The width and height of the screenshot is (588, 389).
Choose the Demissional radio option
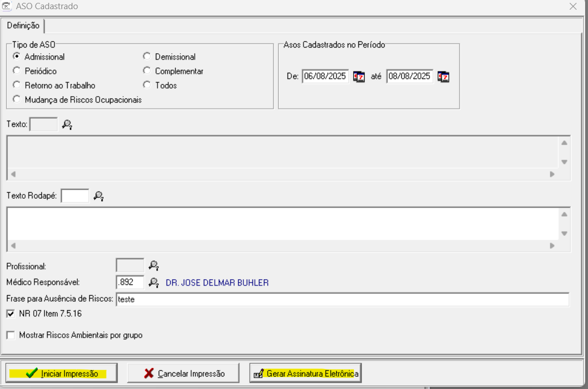coord(147,57)
